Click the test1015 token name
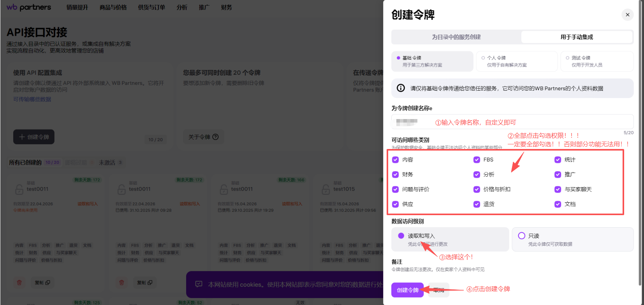The height and width of the screenshot is (305, 644). (x=344, y=189)
